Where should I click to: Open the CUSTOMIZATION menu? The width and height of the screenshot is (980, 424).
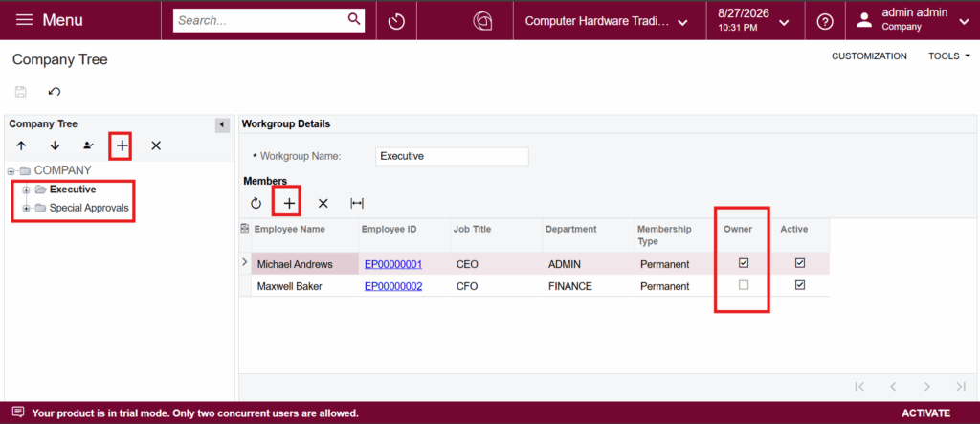pyautogui.click(x=869, y=56)
